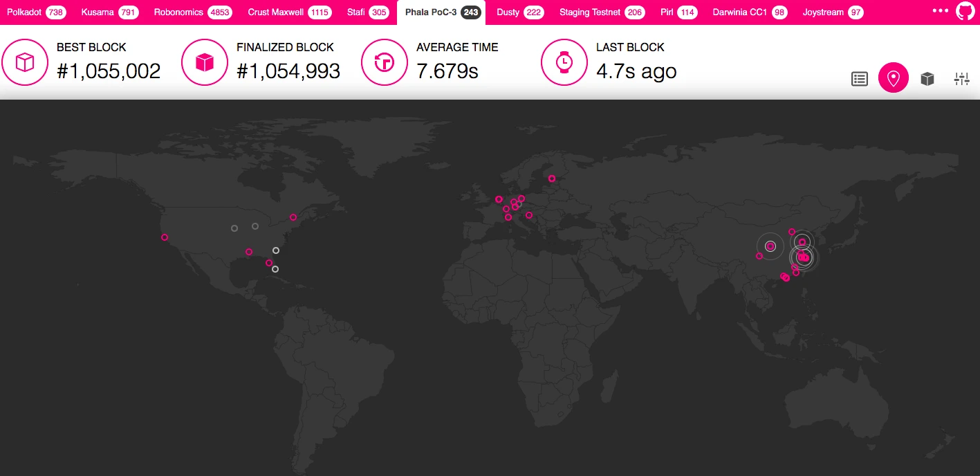The width and height of the screenshot is (980, 476).
Task: Click the Last Block watch icon
Action: [x=564, y=62]
